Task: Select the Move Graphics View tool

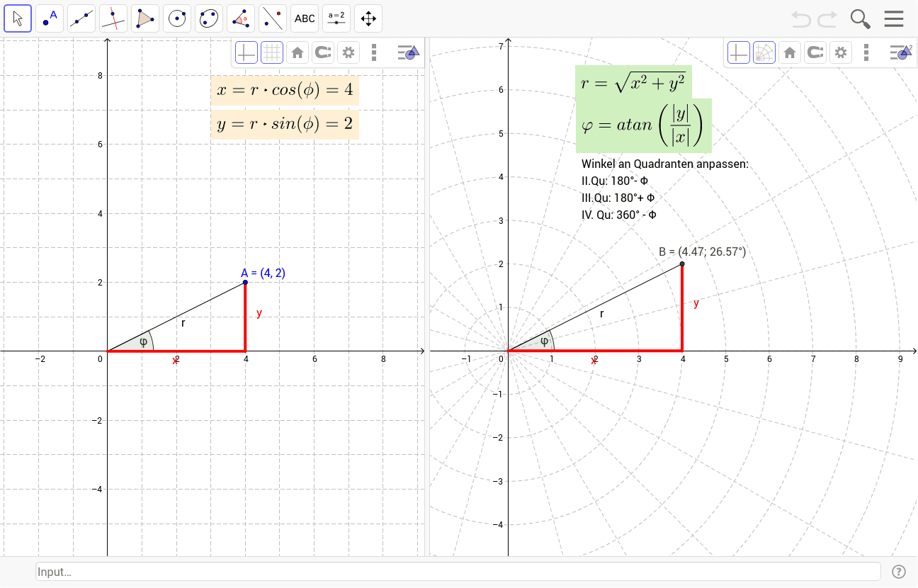Action: pos(368,18)
